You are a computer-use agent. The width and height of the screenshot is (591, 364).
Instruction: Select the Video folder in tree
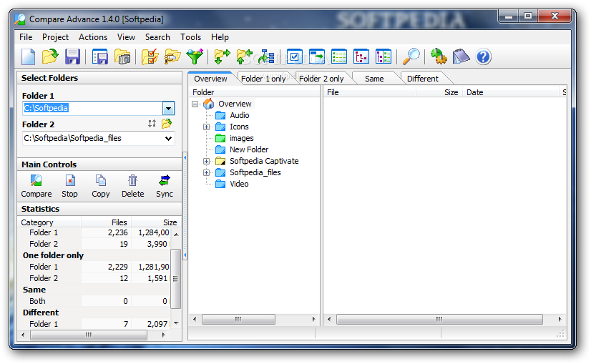[x=239, y=184]
